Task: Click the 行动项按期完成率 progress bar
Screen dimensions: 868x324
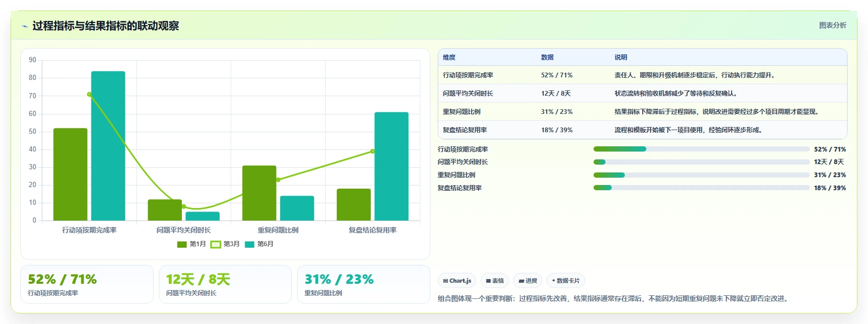Action: click(701, 149)
